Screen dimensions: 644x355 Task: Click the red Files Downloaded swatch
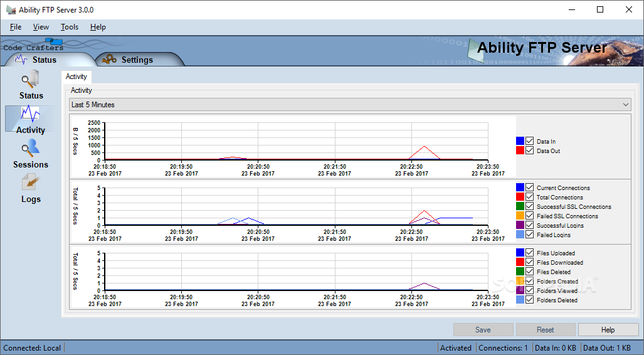(520, 262)
